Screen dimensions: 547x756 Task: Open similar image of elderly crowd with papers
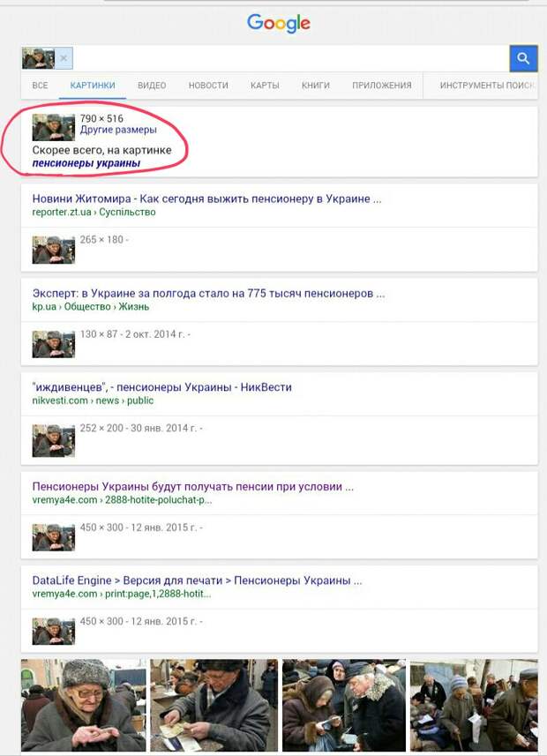click(x=474, y=705)
